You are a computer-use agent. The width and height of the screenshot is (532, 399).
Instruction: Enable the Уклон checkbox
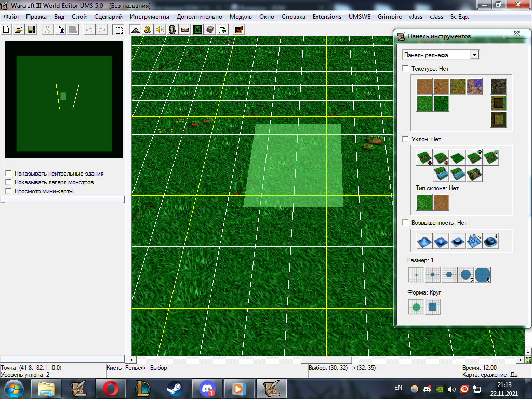pyautogui.click(x=405, y=139)
